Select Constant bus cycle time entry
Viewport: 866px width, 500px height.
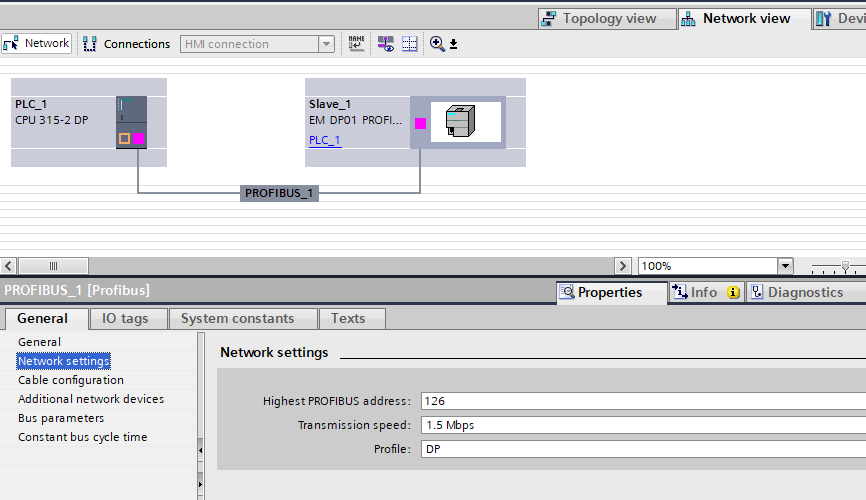[82, 437]
